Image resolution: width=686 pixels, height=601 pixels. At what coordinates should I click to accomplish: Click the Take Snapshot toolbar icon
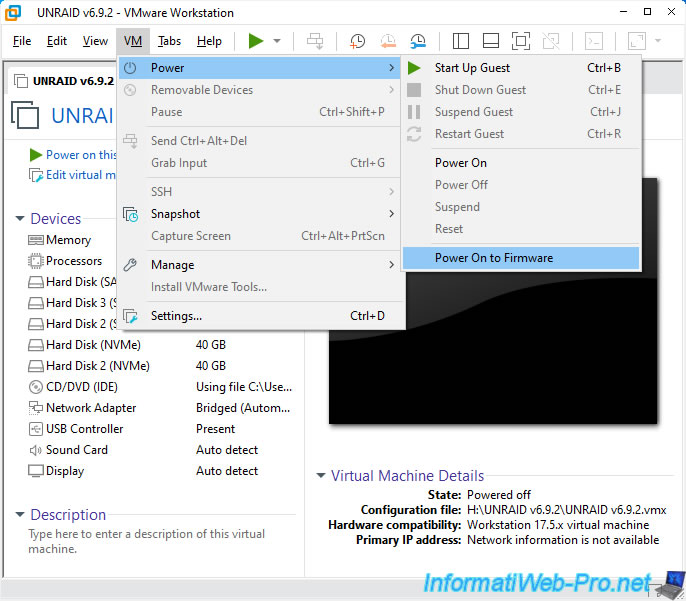[357, 41]
